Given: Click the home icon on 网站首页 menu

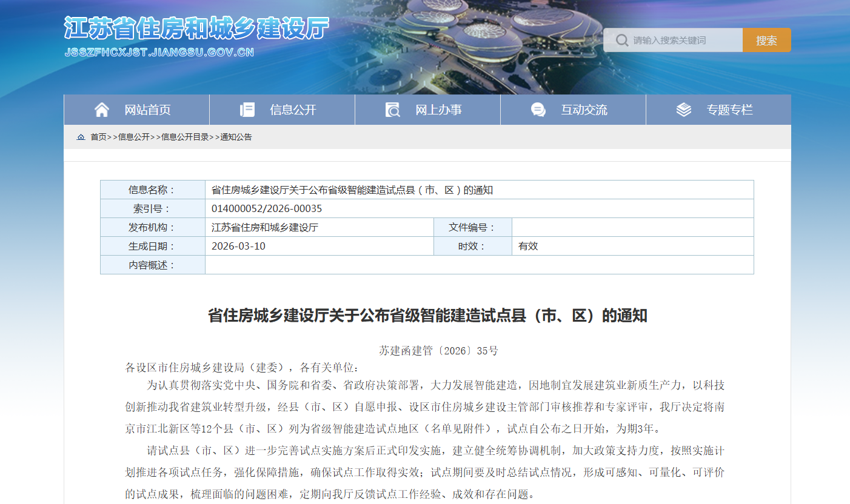Looking at the screenshot, I should [102, 109].
